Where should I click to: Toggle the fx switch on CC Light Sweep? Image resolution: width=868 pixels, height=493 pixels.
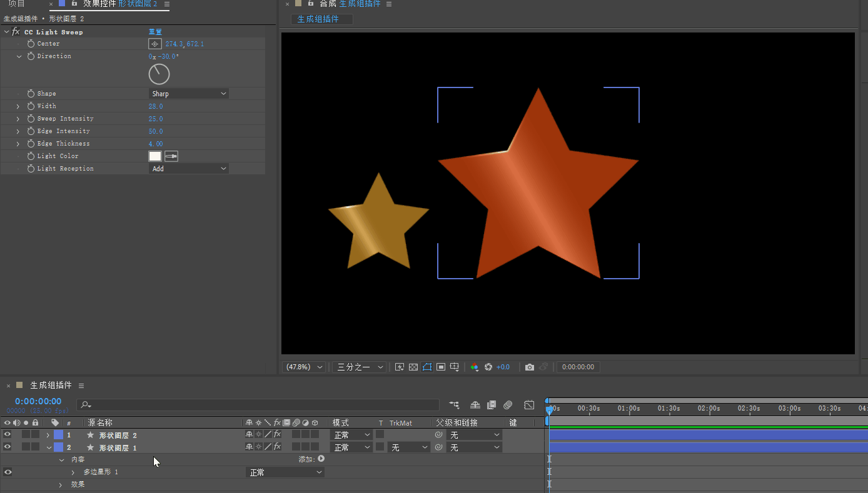[x=16, y=32]
